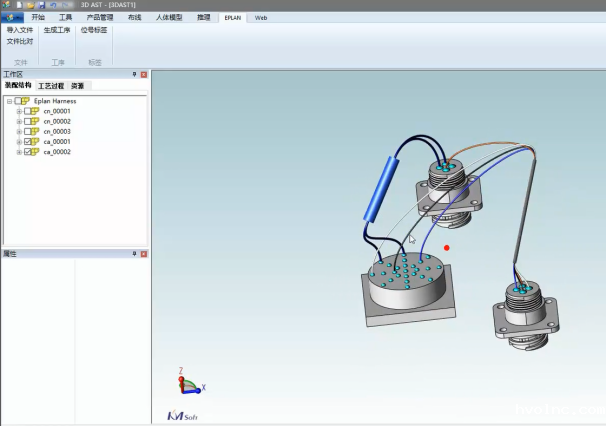Pin the 工作区 workspace panel
This screenshot has height=426, width=606.
coord(134,75)
